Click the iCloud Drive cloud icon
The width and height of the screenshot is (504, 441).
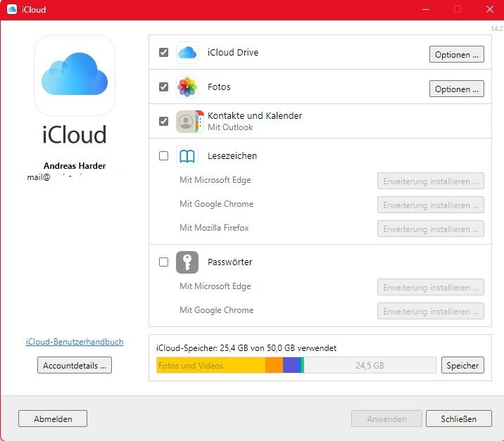click(x=187, y=53)
